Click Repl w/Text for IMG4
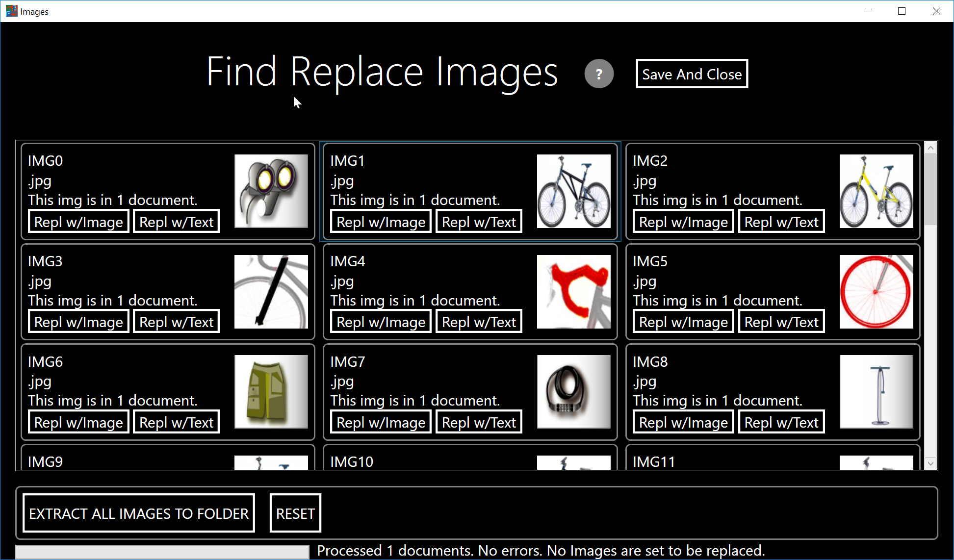954x560 pixels. [x=479, y=322]
